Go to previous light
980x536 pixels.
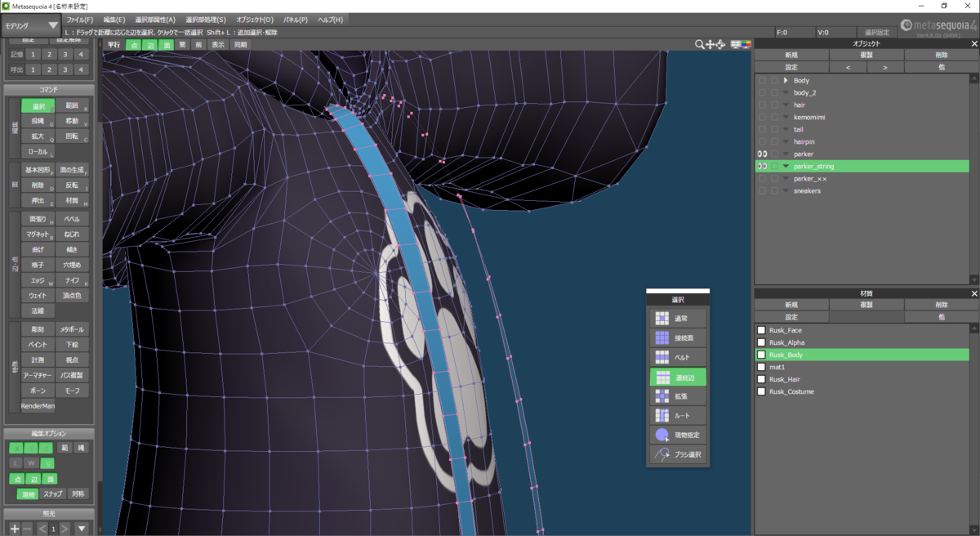[42, 529]
